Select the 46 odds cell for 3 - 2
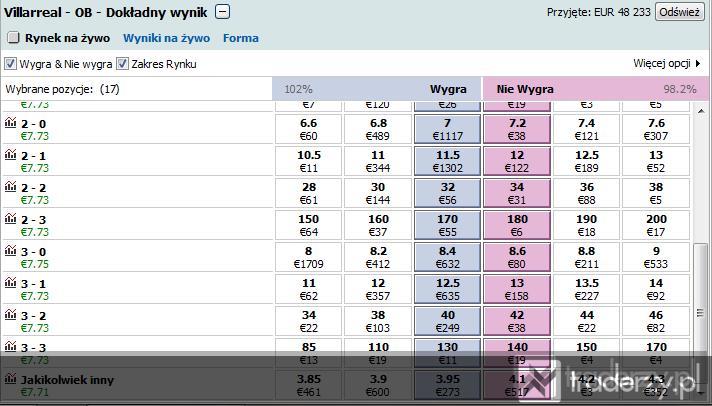The image size is (712, 406). coord(656,322)
